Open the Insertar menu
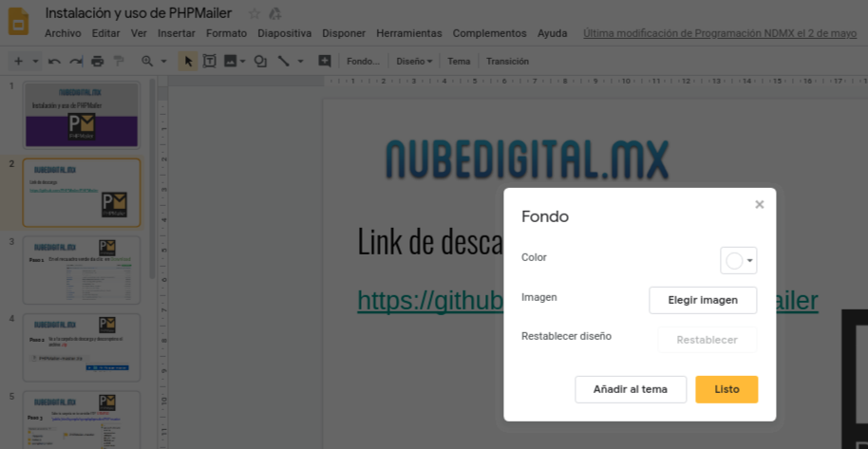The width and height of the screenshot is (868, 449). pyautogui.click(x=177, y=33)
